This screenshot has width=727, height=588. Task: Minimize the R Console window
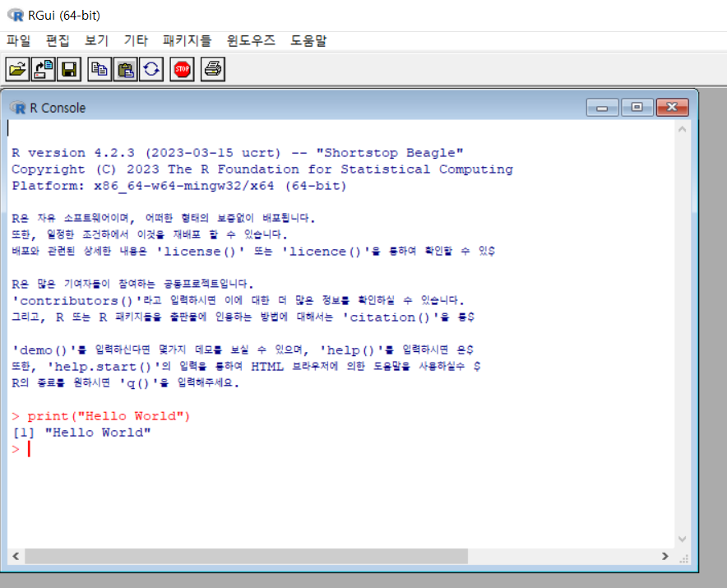(x=602, y=108)
